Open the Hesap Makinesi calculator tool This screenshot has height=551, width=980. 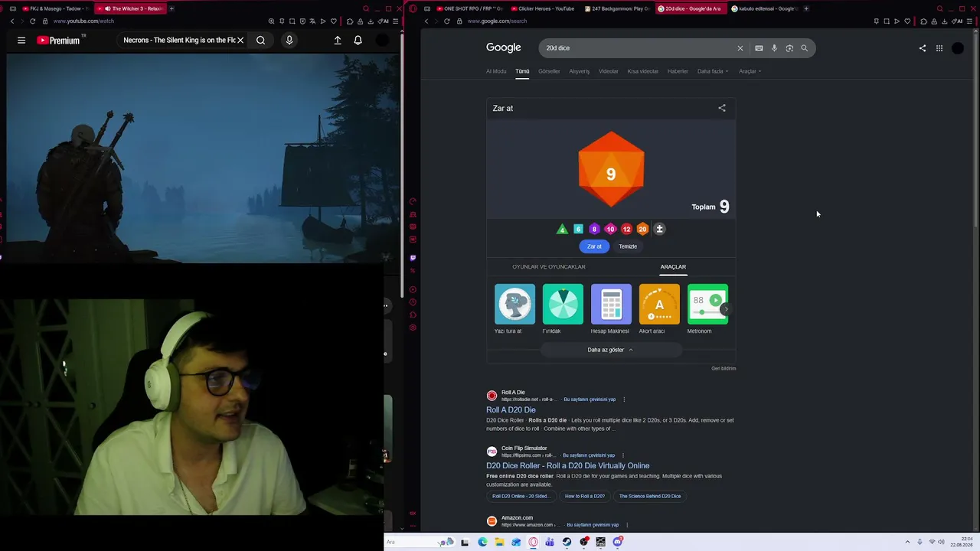tap(611, 309)
